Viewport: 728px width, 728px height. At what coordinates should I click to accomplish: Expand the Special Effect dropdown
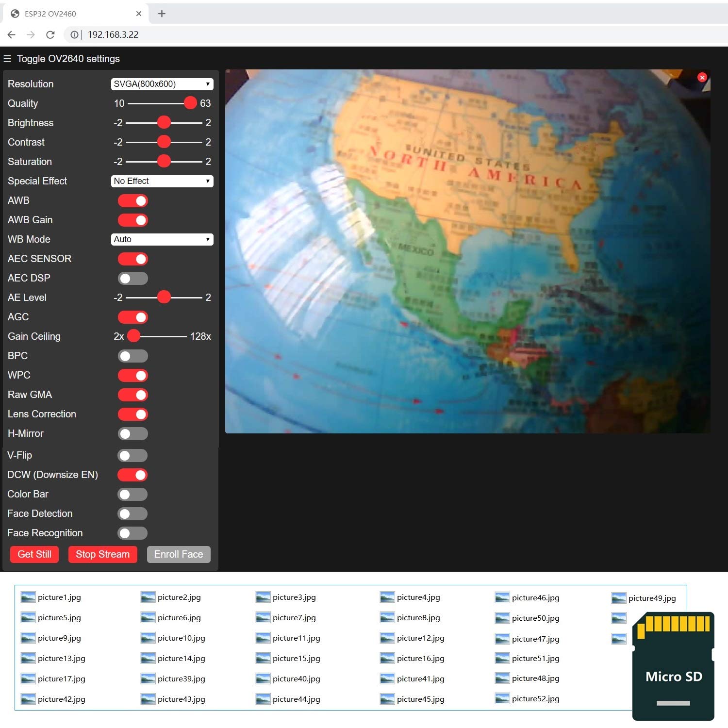click(x=162, y=181)
